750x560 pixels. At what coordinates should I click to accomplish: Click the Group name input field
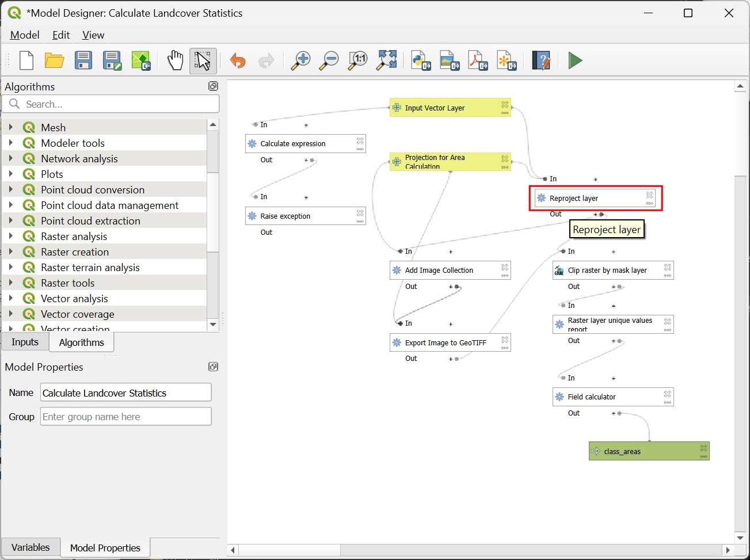click(125, 417)
